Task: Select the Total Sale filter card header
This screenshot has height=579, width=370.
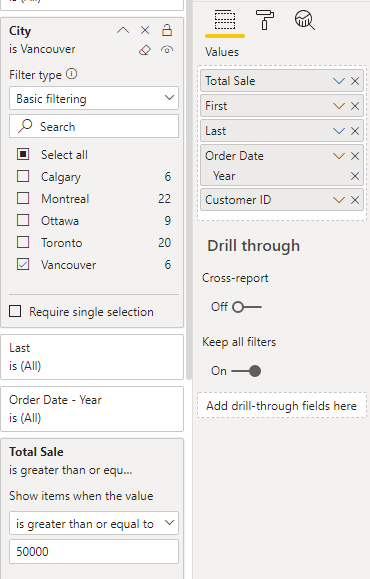Action: [x=36, y=452]
